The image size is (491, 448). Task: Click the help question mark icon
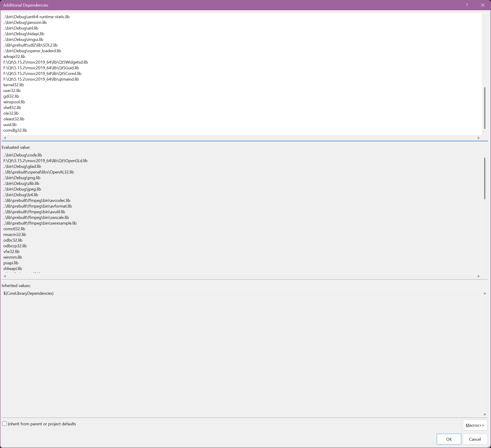pos(467,5)
